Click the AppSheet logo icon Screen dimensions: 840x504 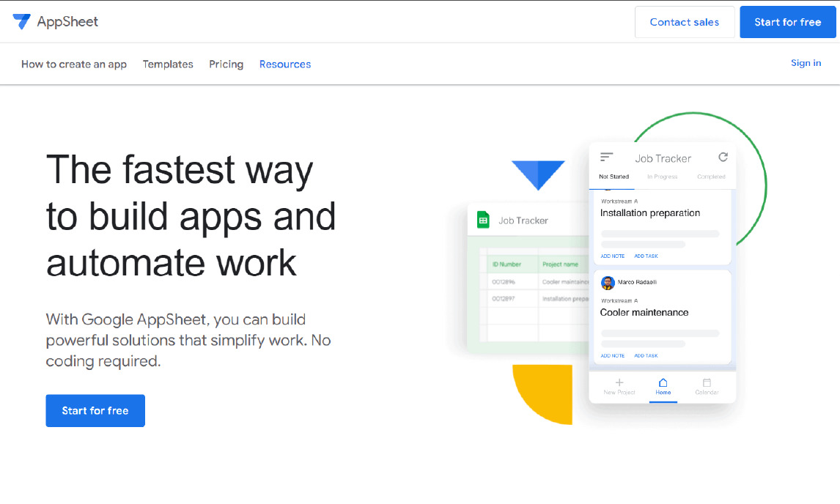[21, 21]
